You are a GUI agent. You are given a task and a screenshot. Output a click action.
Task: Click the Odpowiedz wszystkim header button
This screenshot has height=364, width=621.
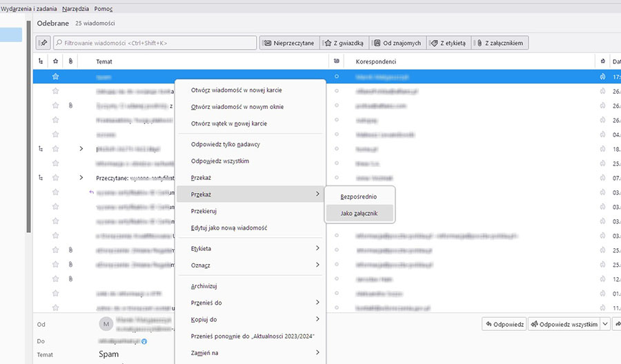564,324
